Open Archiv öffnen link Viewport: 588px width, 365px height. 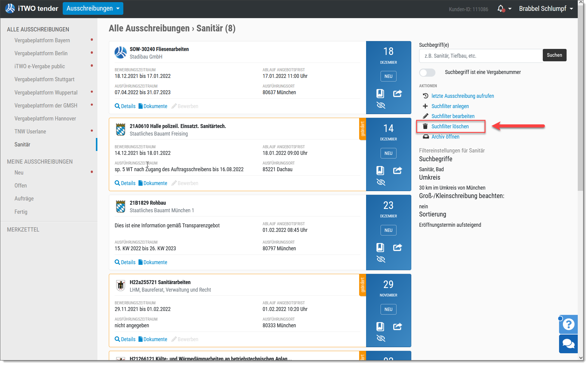[445, 137]
